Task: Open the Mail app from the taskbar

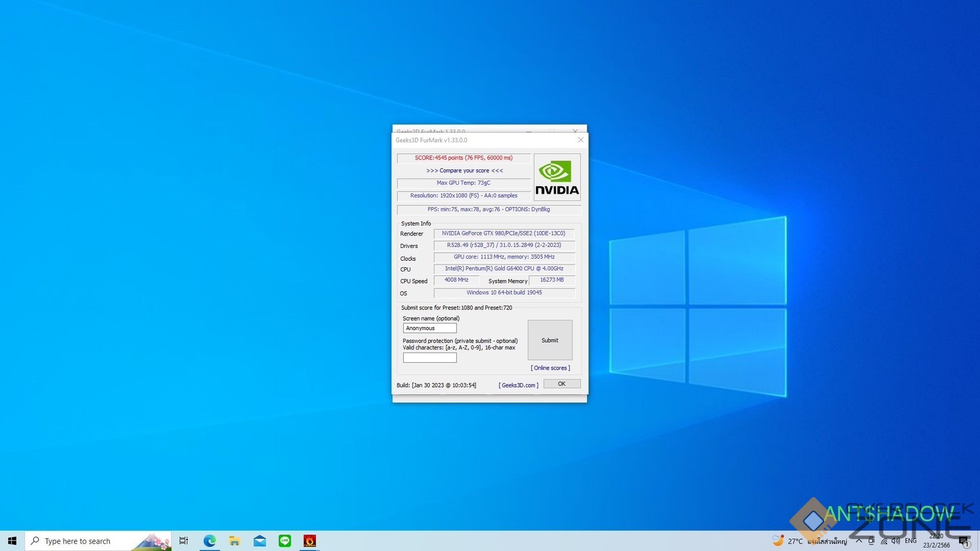Action: 259,541
